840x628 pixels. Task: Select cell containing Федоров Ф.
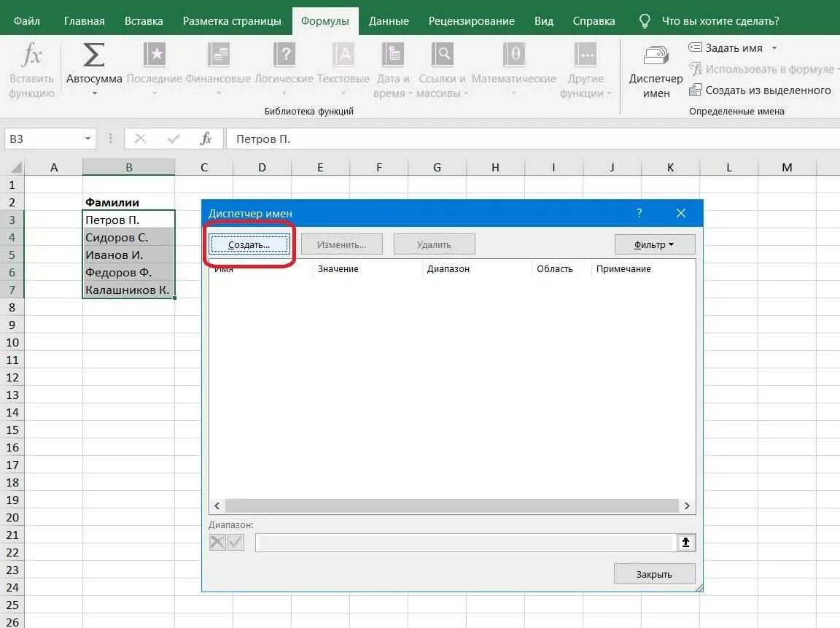coord(128,272)
